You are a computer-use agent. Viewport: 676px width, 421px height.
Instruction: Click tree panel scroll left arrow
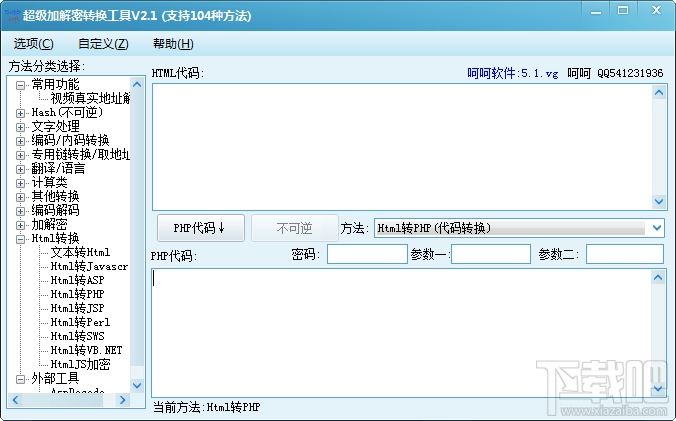16,400
